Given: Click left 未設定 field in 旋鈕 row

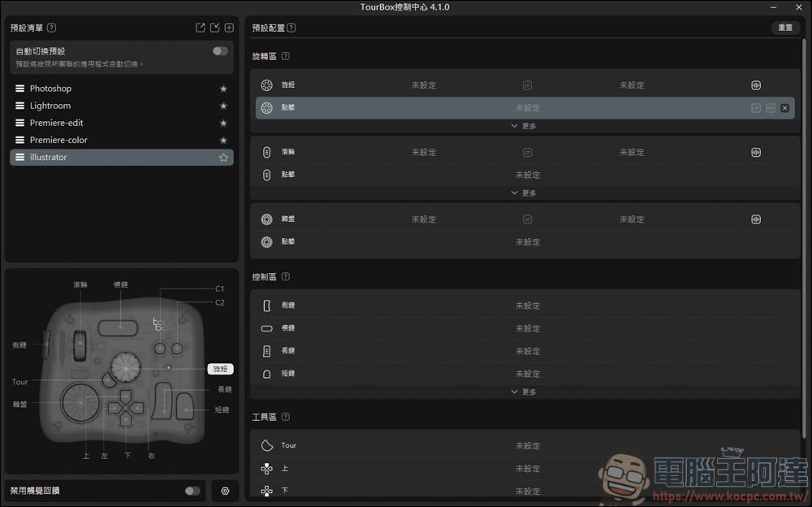Looking at the screenshot, I should click(424, 85).
